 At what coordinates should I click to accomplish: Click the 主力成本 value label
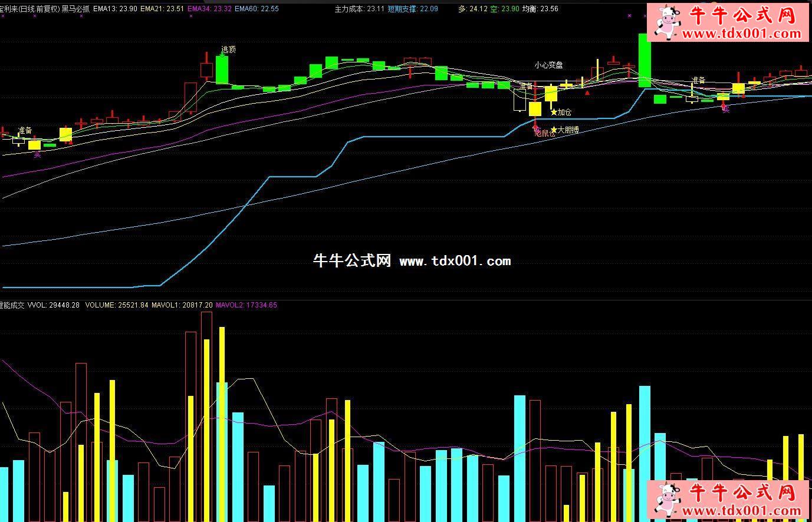(x=359, y=9)
